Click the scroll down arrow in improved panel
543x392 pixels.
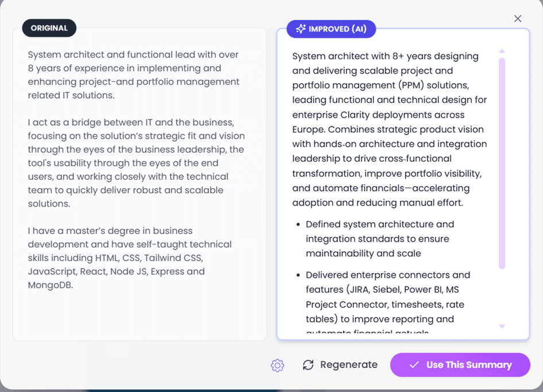502,326
